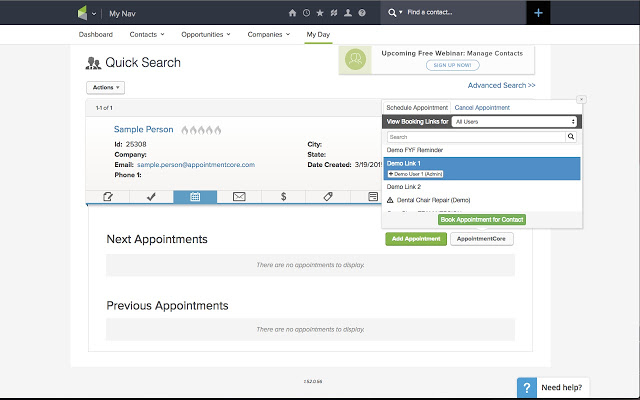Expand the Companies menu
Image resolution: width=640 pixels, height=400 pixels.
click(x=269, y=34)
